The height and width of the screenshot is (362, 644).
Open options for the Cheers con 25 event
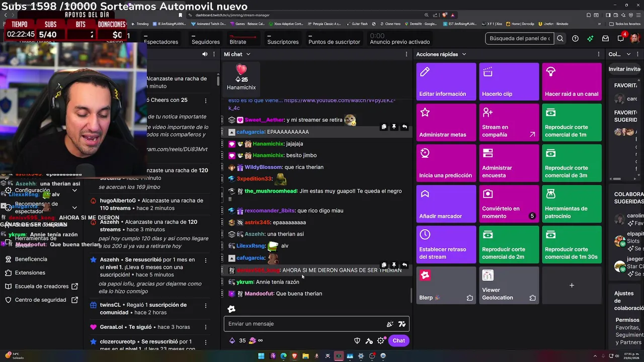tap(205, 101)
